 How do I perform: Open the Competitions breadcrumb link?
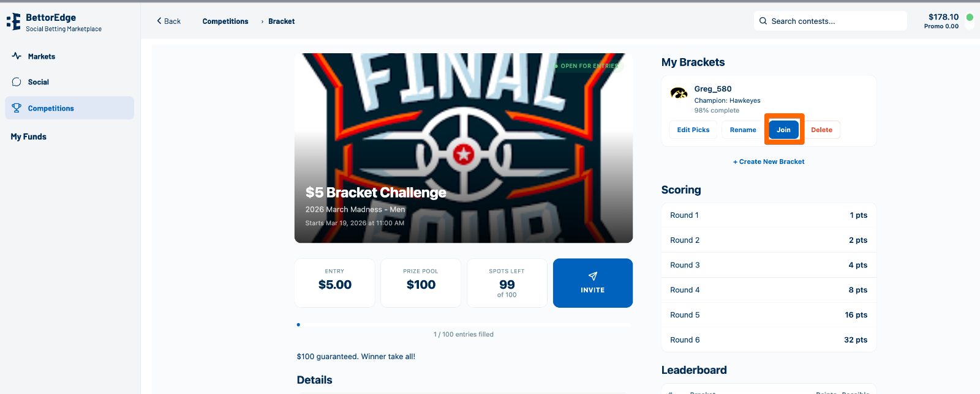click(225, 21)
